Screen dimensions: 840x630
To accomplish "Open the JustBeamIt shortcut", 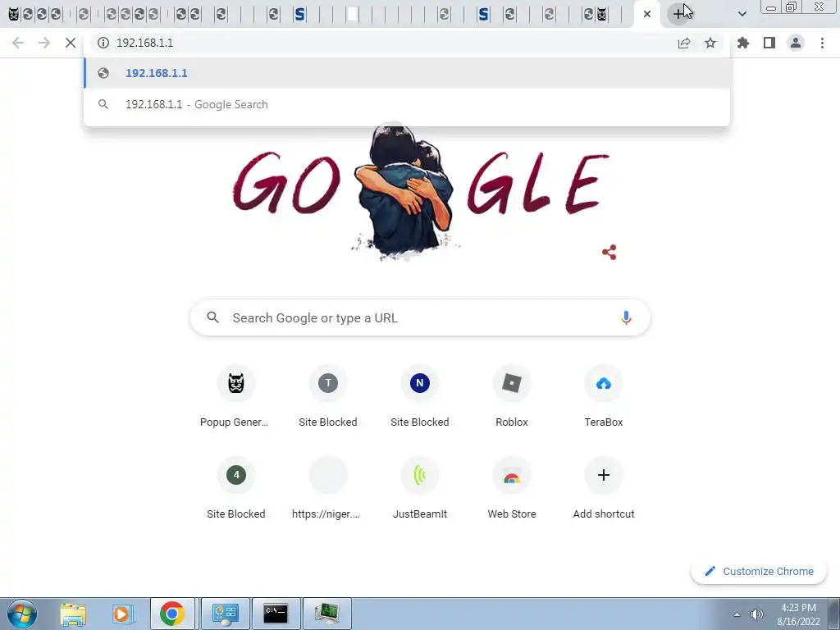I will coord(420,489).
